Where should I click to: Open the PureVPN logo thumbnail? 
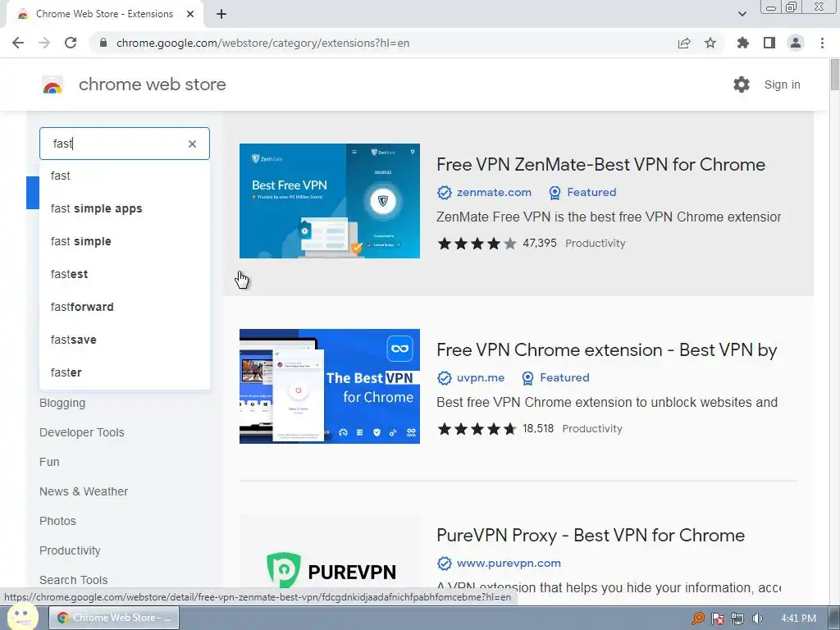pos(330,557)
